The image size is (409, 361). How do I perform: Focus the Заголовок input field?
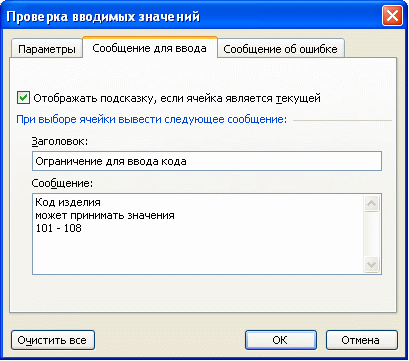point(207,161)
